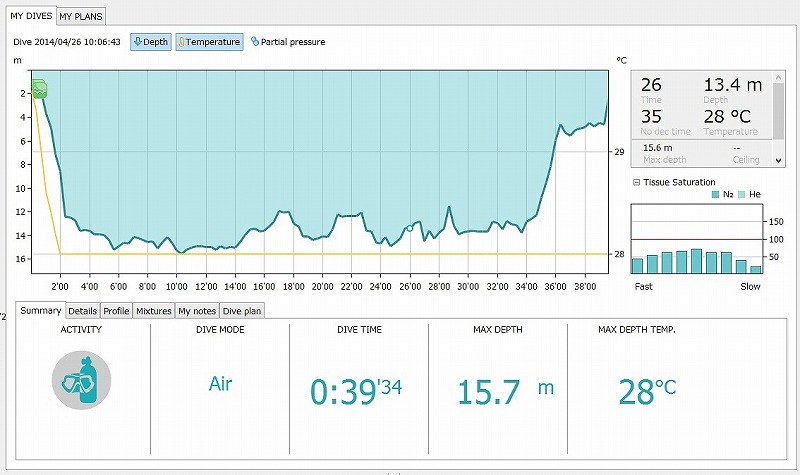Click the green dive start marker
The height and width of the screenshot is (475, 800).
click(x=39, y=89)
